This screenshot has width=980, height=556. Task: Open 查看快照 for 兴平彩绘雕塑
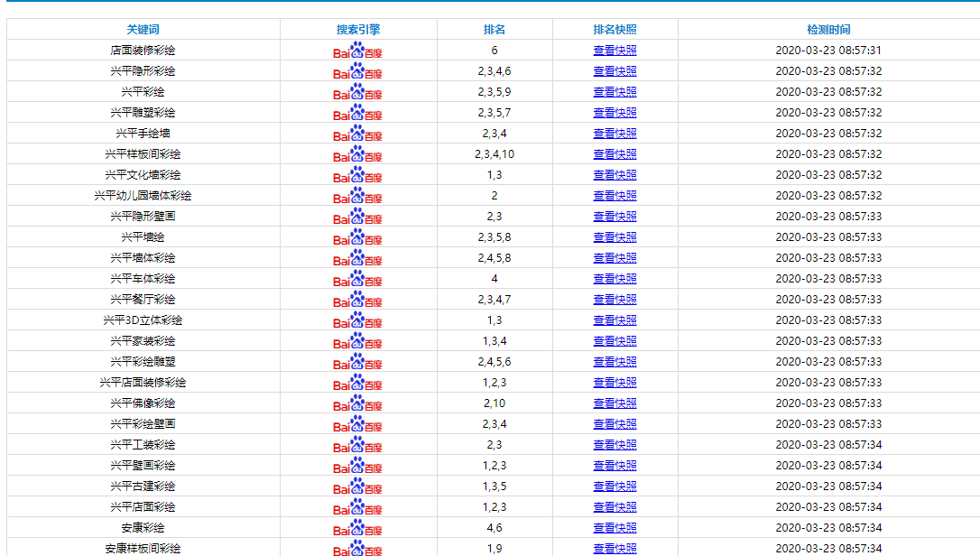point(615,362)
